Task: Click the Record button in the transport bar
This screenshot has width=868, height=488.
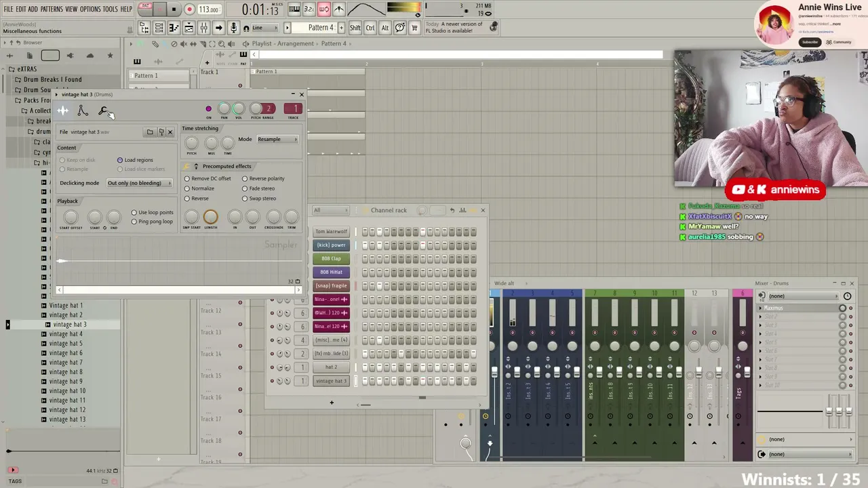Action: coord(189,9)
